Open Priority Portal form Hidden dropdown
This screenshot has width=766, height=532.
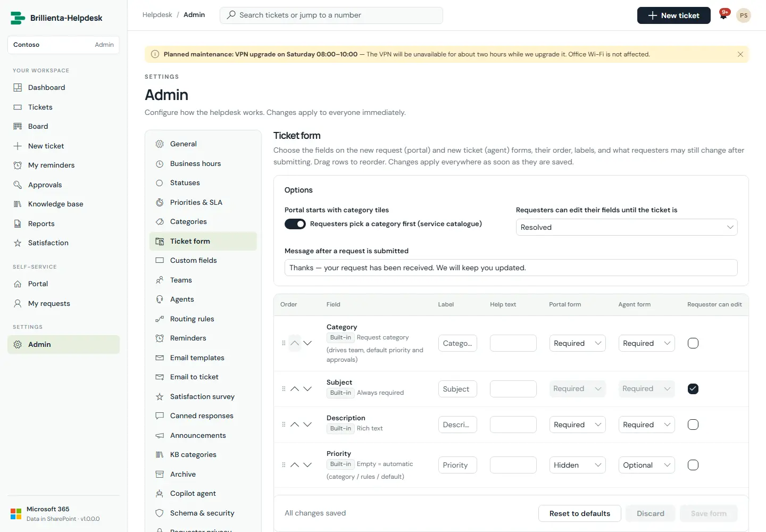pos(577,465)
